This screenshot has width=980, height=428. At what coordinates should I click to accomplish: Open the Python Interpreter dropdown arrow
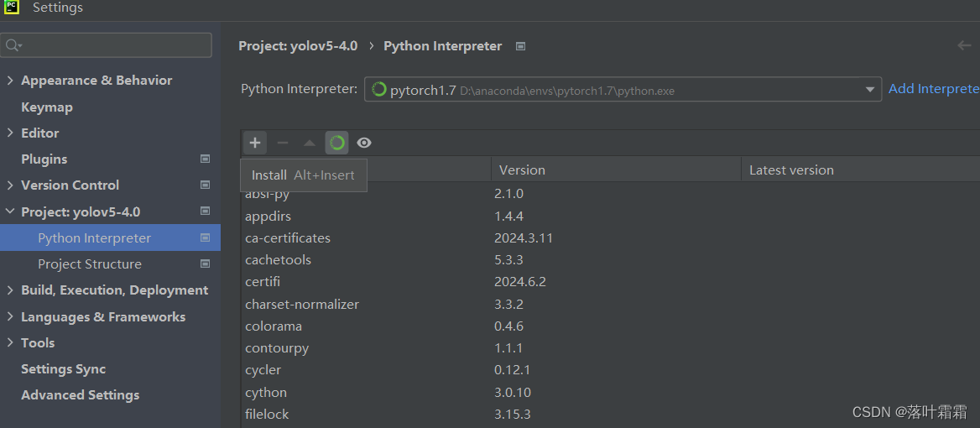tap(869, 90)
